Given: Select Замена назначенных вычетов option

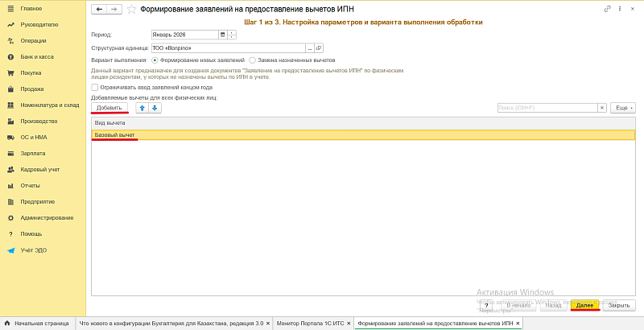Looking at the screenshot, I should pyautogui.click(x=253, y=60).
